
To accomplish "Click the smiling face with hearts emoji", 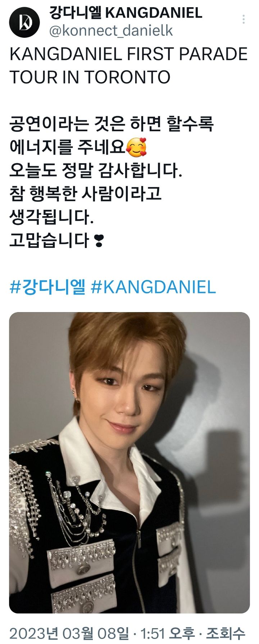I will [137, 147].
